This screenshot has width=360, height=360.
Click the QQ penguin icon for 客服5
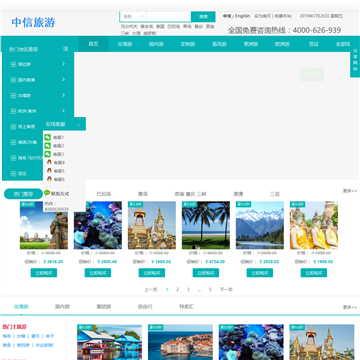point(49,171)
